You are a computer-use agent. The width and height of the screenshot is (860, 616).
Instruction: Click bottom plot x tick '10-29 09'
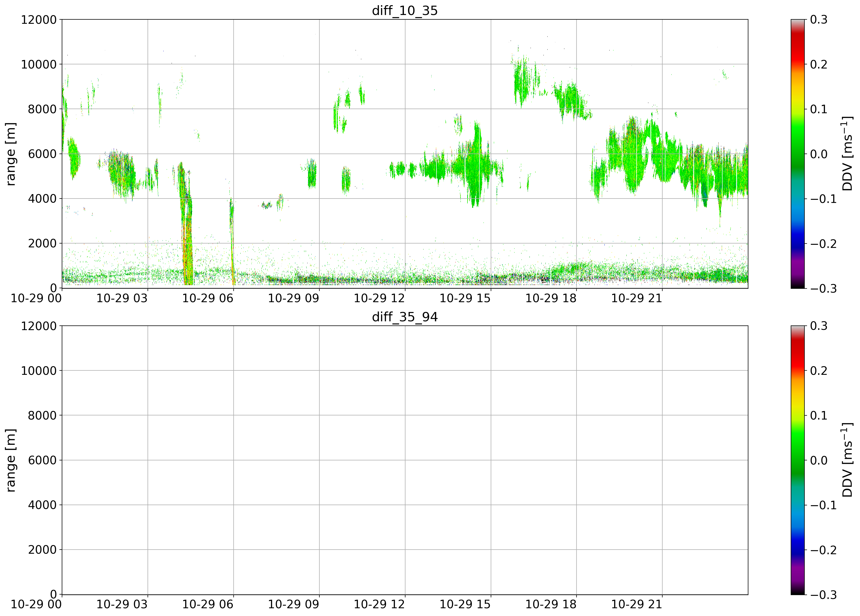[294, 605]
